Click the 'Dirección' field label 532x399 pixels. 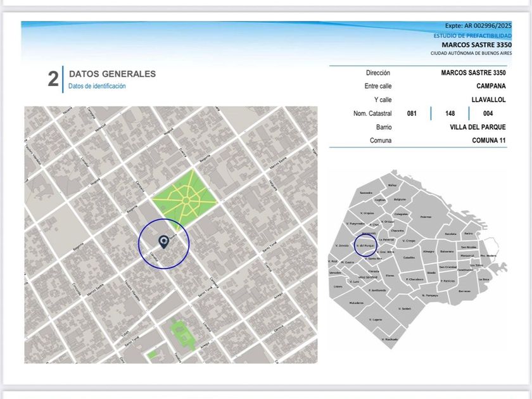(x=378, y=73)
